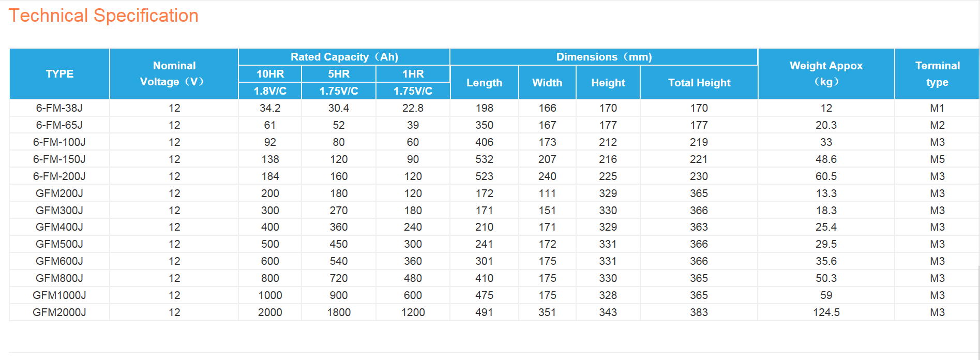The image size is (980, 360).
Task: Select the 6-FM-38J type cell
Action: [59, 108]
